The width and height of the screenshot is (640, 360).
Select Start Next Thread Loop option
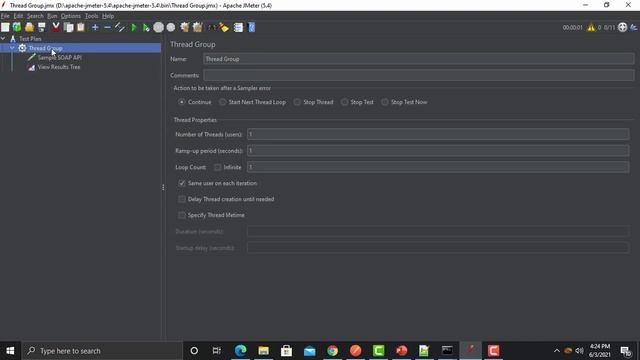[252, 102]
